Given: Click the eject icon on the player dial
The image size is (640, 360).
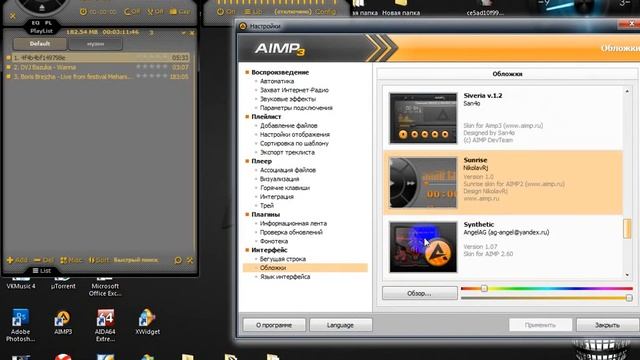Looking at the screenshot, I should click(x=42, y=8).
